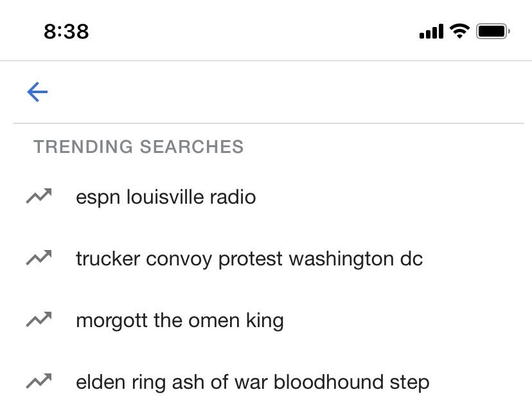Screen dimensions: 532x419
Task: Tap the 8:38 clock in status bar
Action: 67,31
